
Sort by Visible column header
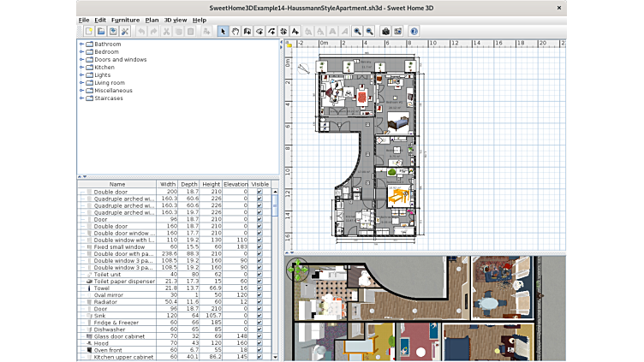260,184
